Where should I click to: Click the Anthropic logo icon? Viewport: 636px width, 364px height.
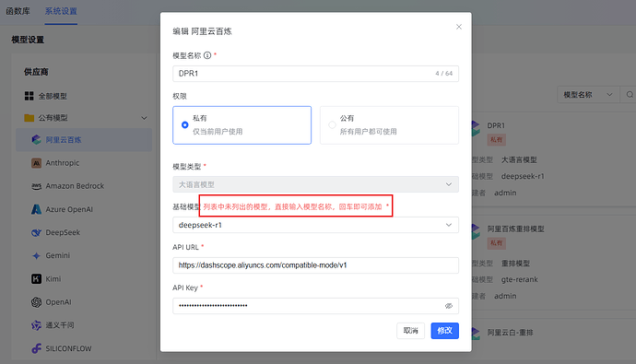[x=36, y=163]
